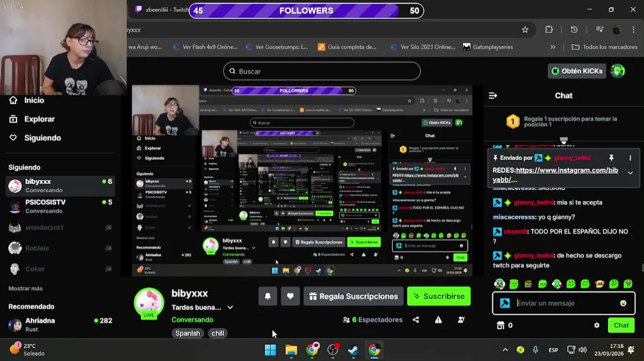Open the Conversando category link

point(192,319)
